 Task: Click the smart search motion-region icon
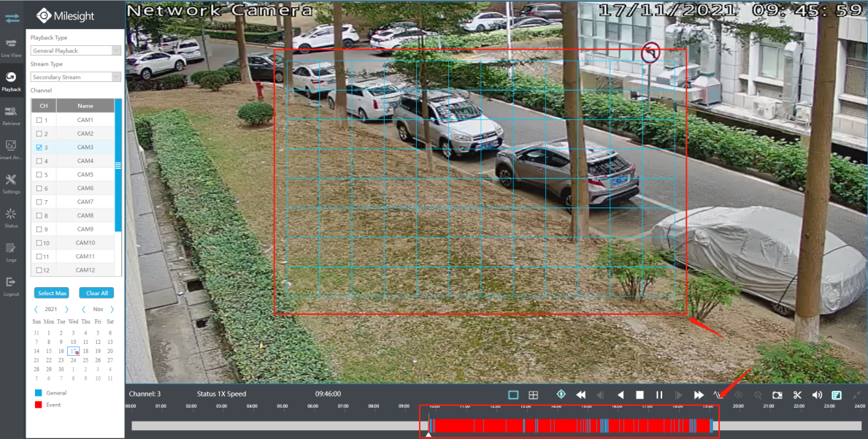coord(718,394)
